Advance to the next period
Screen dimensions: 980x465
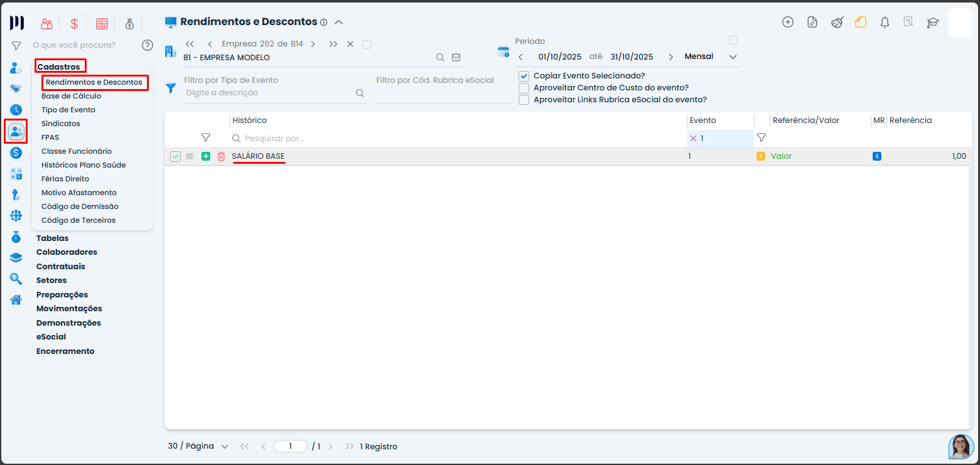pyautogui.click(x=670, y=57)
